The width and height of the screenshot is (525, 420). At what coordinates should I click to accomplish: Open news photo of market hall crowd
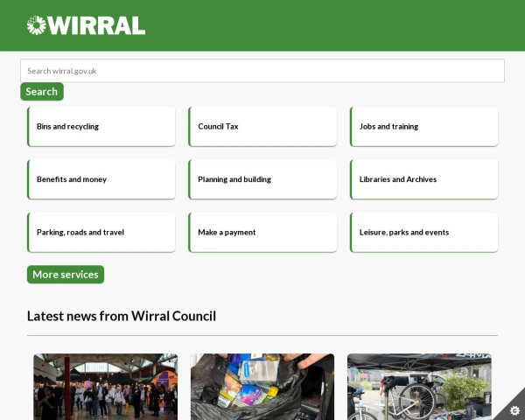click(x=106, y=387)
